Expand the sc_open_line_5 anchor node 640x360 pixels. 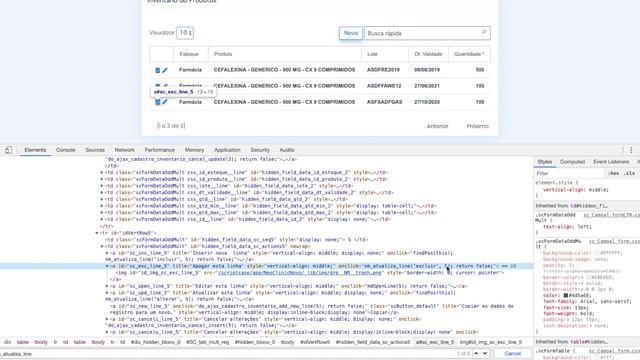pos(107,286)
